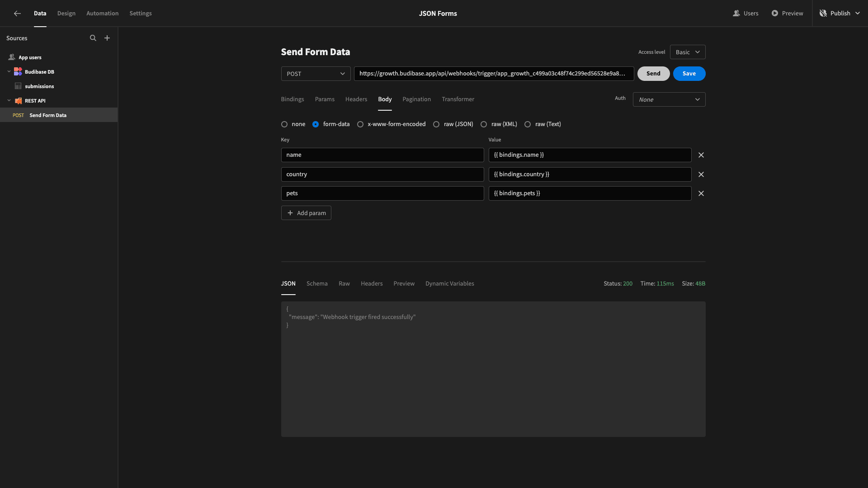Switch to the request Headers tab
868x488 pixels.
point(356,99)
